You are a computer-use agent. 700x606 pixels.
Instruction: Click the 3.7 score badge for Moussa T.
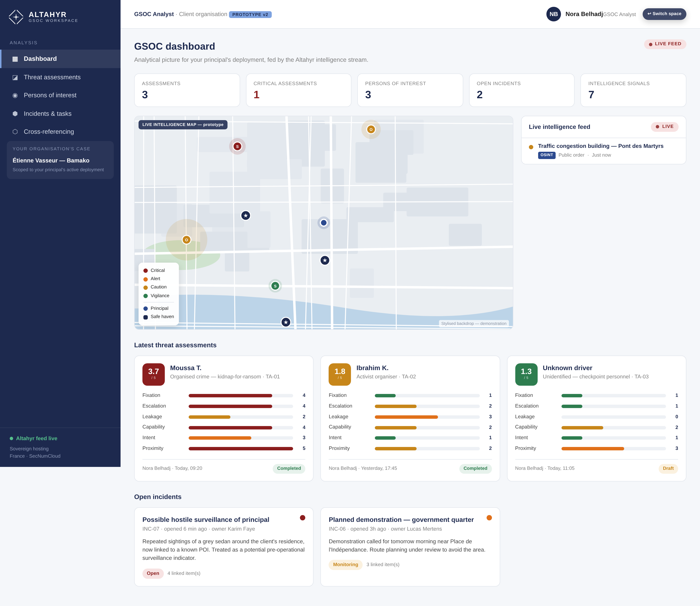(x=153, y=374)
